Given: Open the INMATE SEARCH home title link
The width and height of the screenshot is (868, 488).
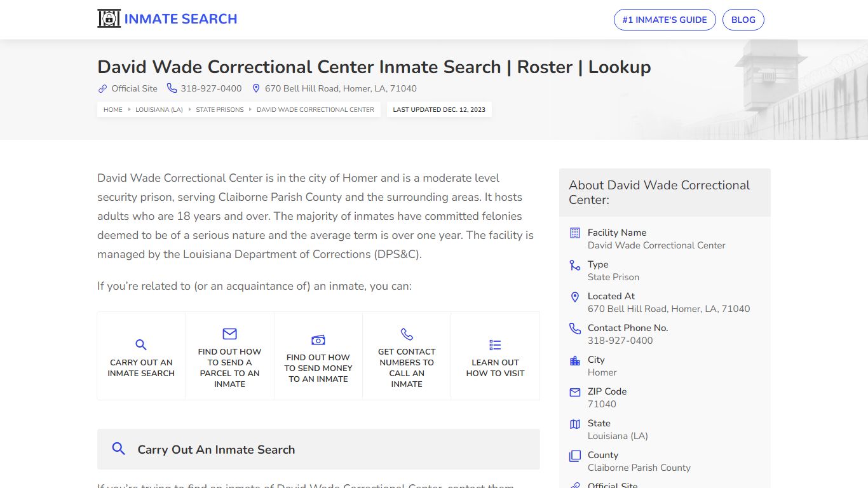Looking at the screenshot, I should 180,19.
